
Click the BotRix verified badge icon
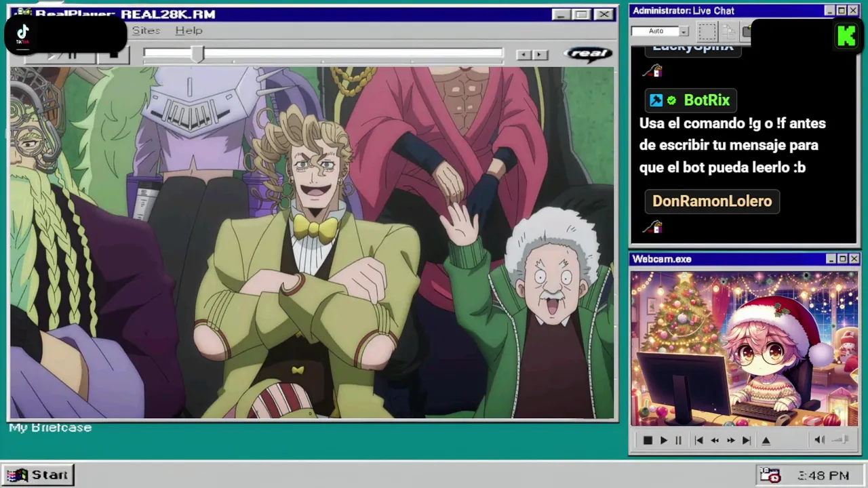(x=671, y=100)
